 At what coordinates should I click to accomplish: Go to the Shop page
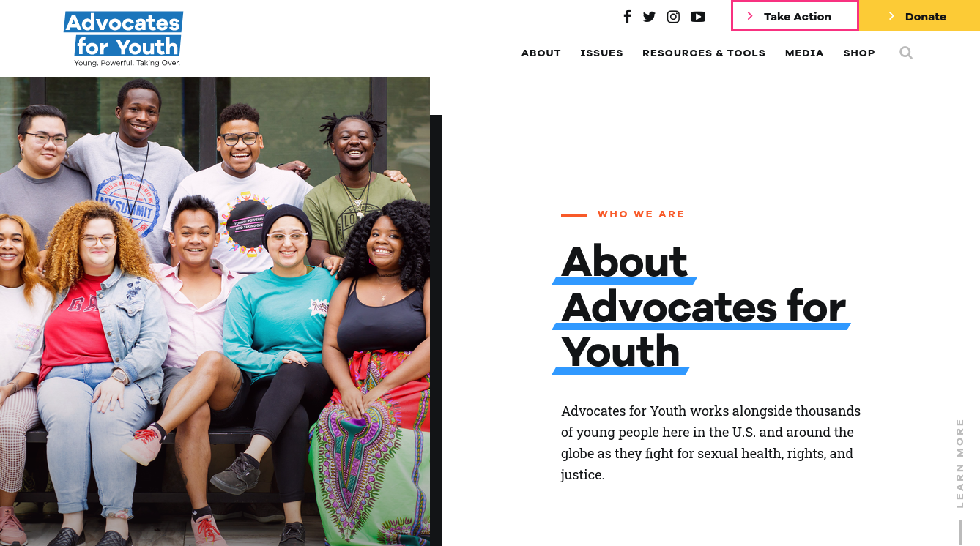[x=859, y=53]
